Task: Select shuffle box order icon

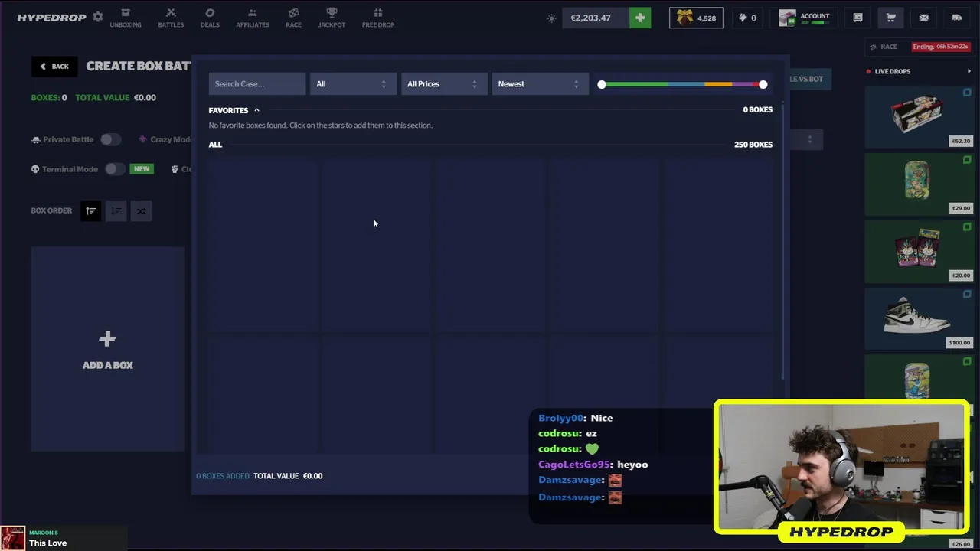Action: click(141, 211)
